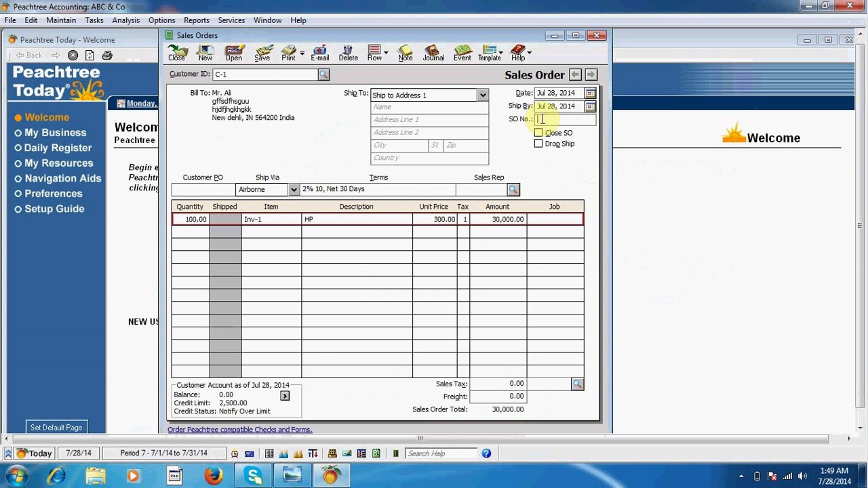Expand the Ship To address dropdown
868x488 pixels.
click(x=483, y=95)
